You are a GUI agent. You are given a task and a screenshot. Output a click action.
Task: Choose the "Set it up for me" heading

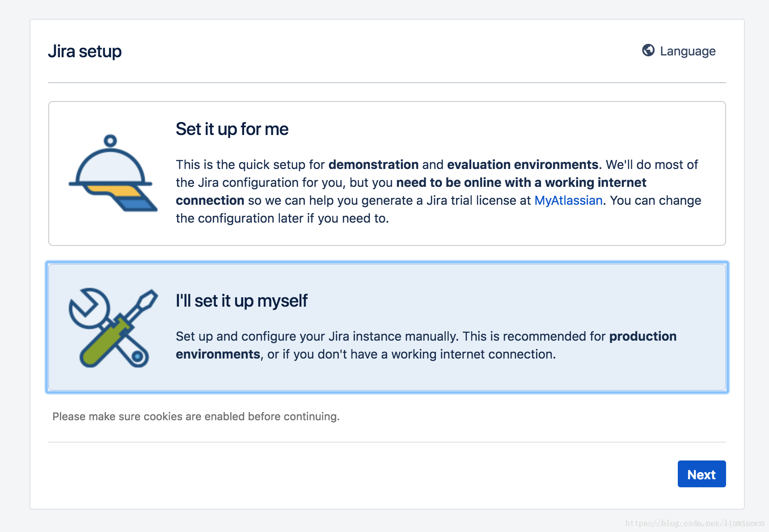click(x=232, y=129)
